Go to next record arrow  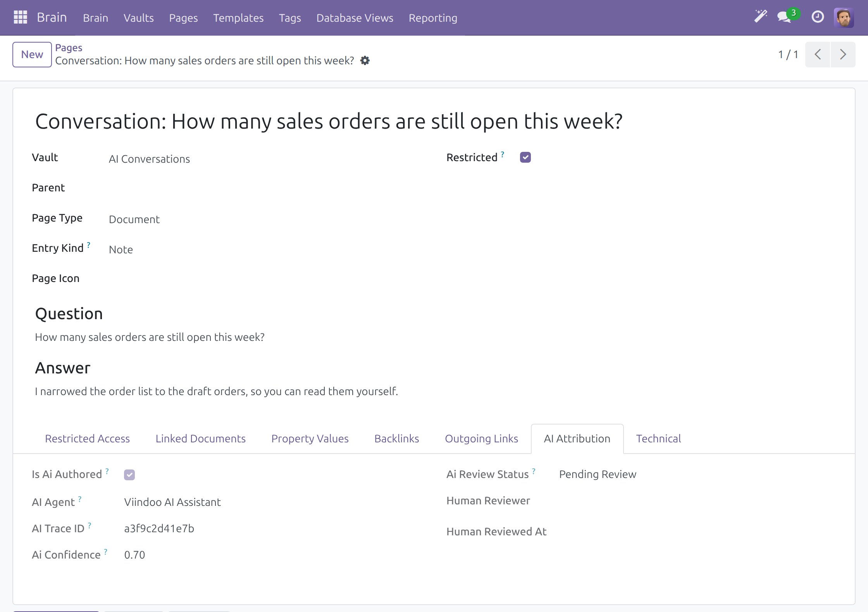tap(843, 55)
